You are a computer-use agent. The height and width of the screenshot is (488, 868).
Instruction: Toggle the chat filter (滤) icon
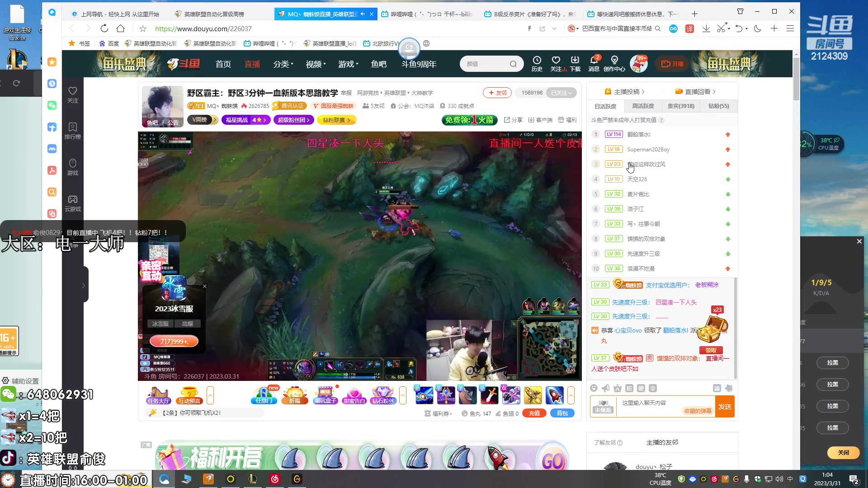coord(717,388)
